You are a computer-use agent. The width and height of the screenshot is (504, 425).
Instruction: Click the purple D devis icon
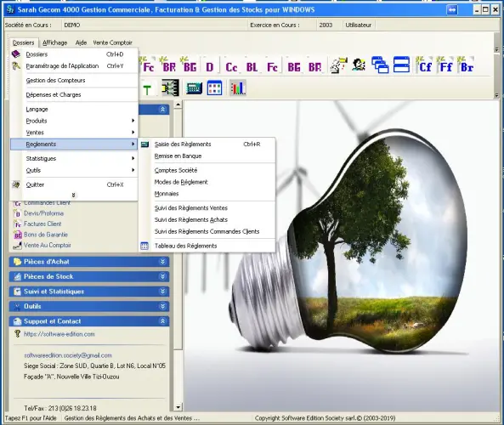click(210, 67)
